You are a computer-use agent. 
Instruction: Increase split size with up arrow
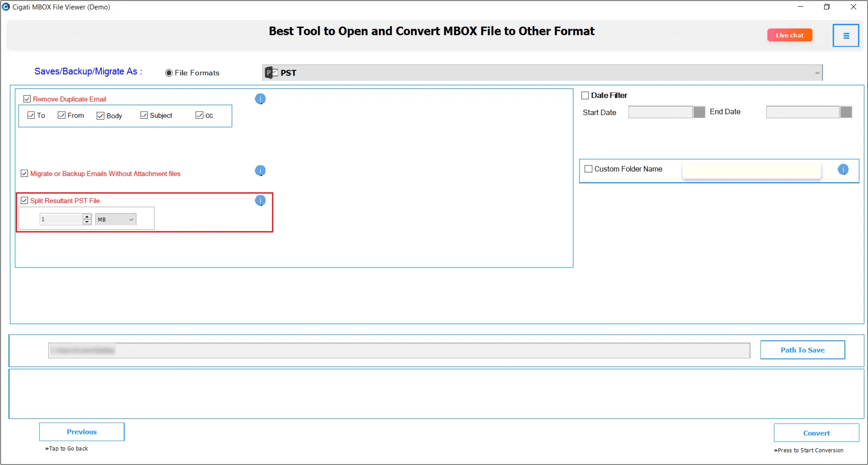click(x=87, y=217)
